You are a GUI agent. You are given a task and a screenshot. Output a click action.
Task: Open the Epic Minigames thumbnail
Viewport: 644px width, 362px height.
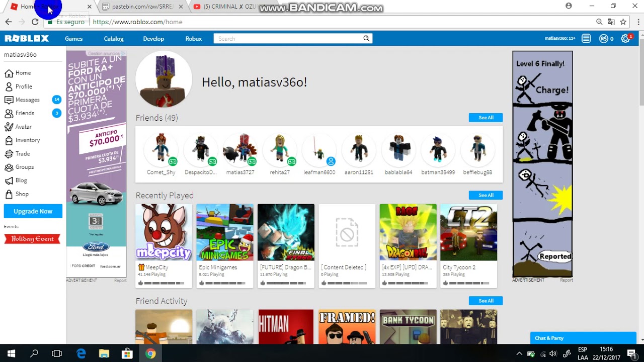(225, 232)
